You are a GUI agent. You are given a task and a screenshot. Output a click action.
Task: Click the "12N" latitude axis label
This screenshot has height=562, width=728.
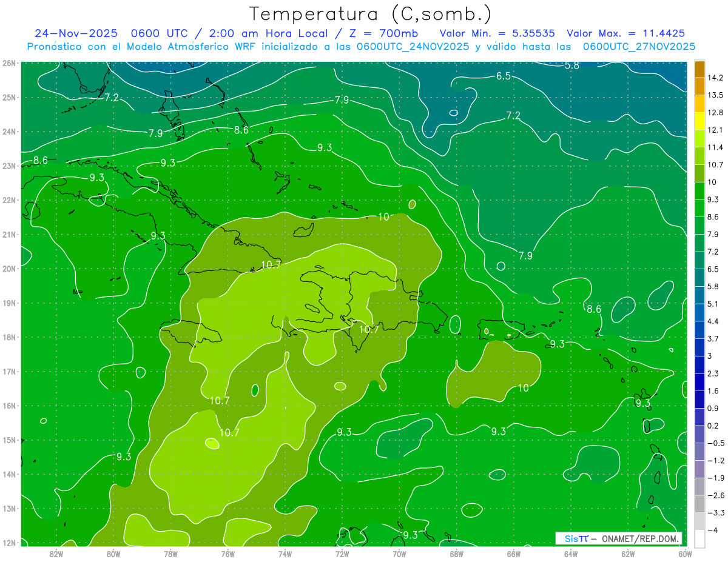pyautogui.click(x=9, y=543)
